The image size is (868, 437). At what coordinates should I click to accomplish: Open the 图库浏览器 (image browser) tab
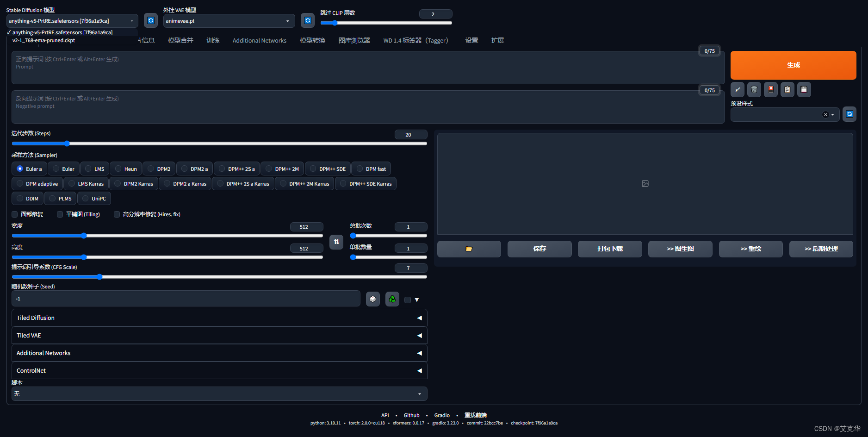coord(354,40)
